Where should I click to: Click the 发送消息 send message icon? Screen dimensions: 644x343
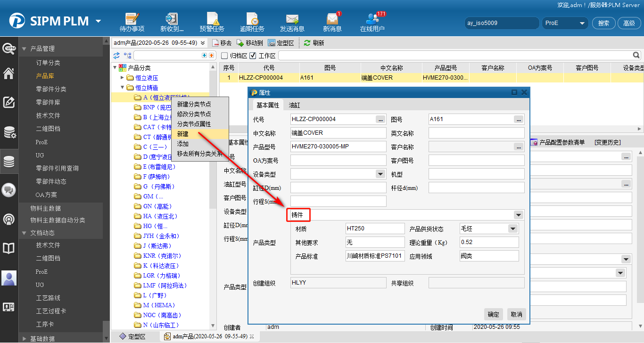point(292,22)
